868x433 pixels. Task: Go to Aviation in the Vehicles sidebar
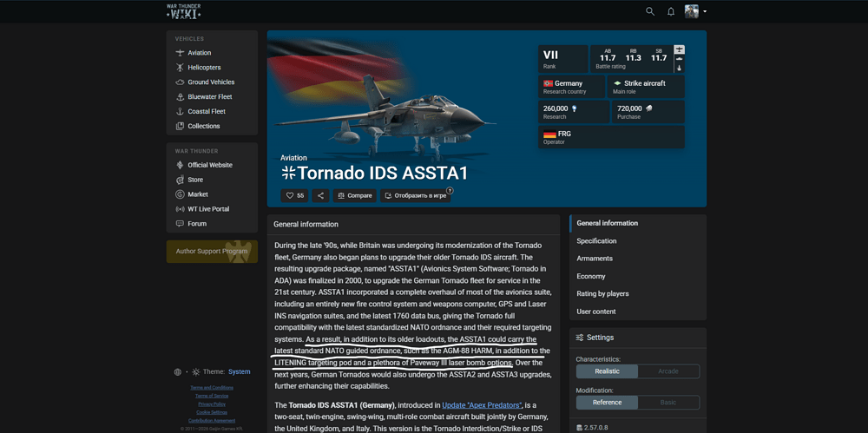point(200,53)
